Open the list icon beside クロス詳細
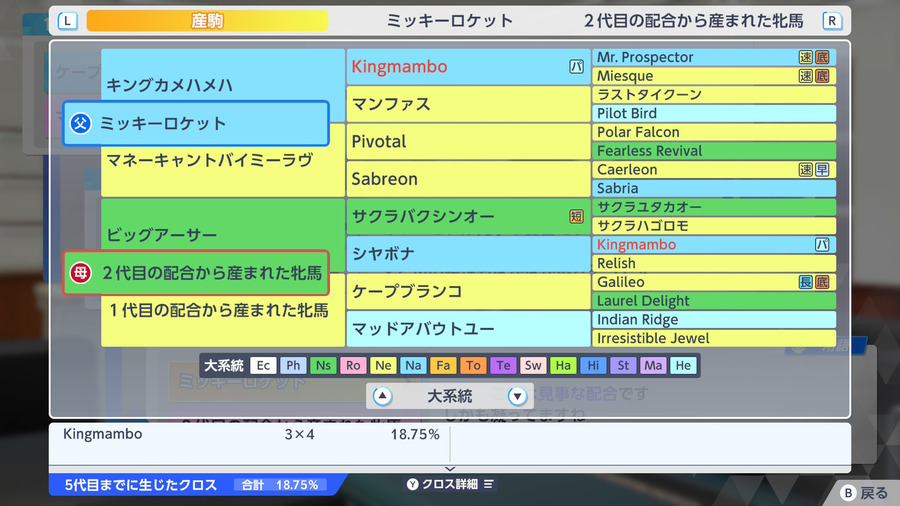Viewport: 900px width, 506px height. point(488,485)
